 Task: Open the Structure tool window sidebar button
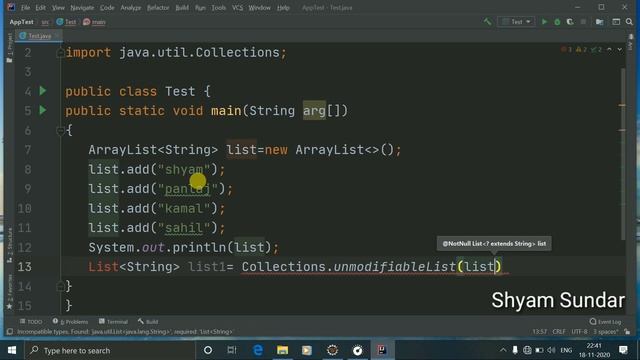click(x=10, y=245)
